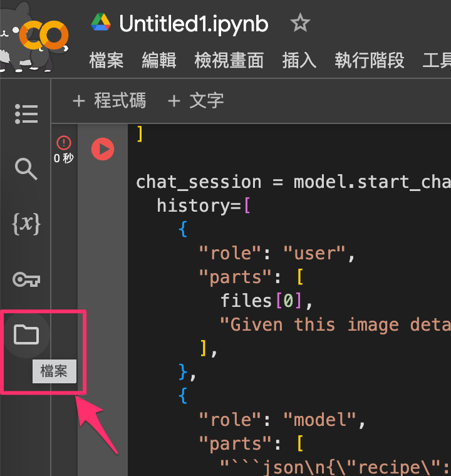Click the "role": "model" line
451x476 pixels.
click(x=282, y=420)
